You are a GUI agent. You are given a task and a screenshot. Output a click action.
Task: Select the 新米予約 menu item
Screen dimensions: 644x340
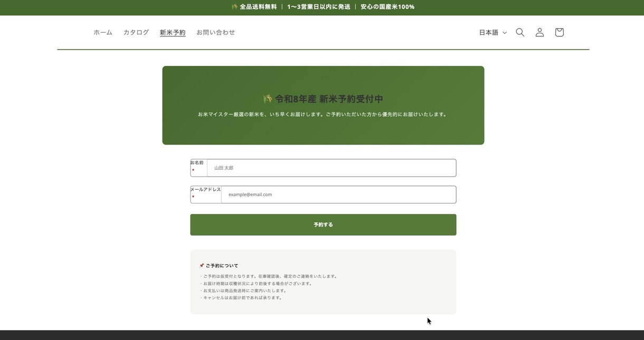click(x=173, y=32)
